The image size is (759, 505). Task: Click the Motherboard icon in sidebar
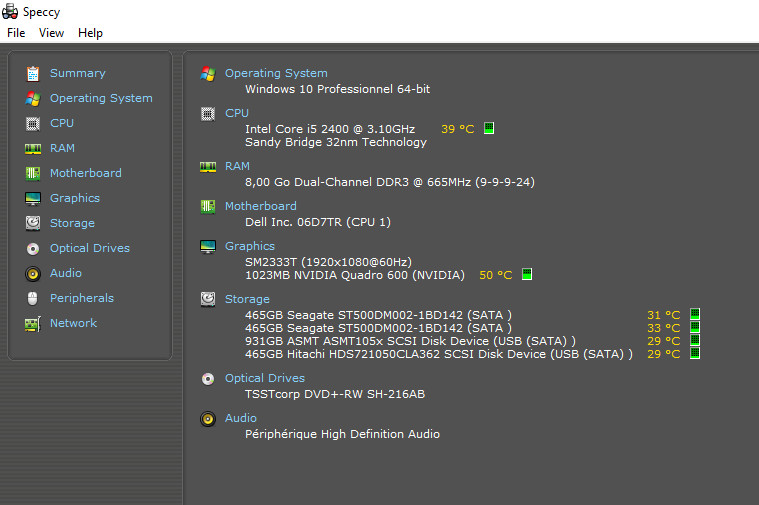pyautogui.click(x=33, y=173)
